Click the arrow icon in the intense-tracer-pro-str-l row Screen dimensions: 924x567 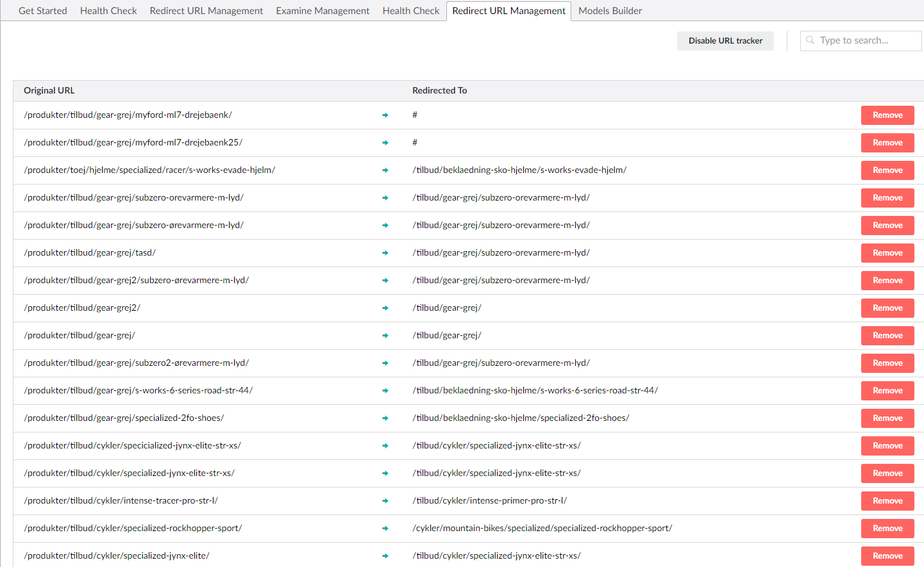point(385,501)
